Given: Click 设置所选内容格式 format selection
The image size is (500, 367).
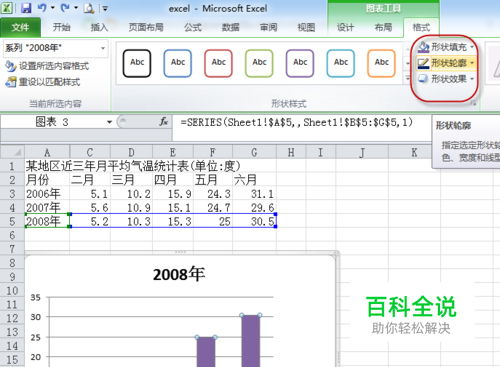Looking at the screenshot, I should point(47,66).
